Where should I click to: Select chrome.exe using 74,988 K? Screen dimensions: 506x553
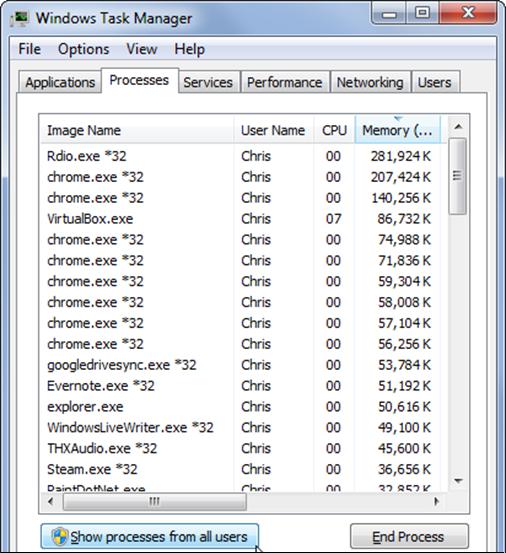click(240, 239)
